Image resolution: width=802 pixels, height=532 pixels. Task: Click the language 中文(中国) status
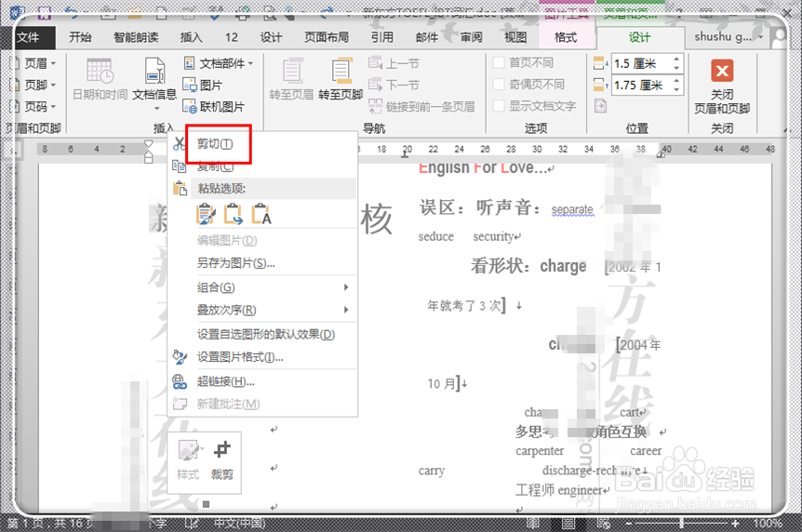coord(239,524)
